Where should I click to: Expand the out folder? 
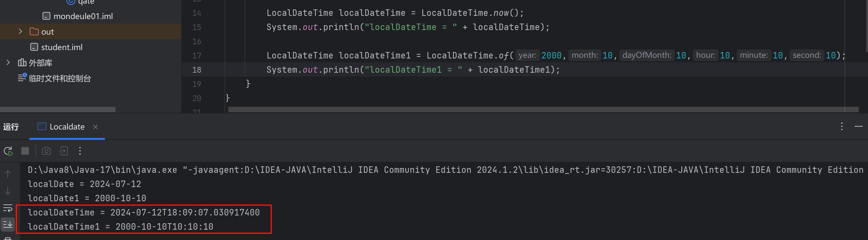(x=21, y=31)
